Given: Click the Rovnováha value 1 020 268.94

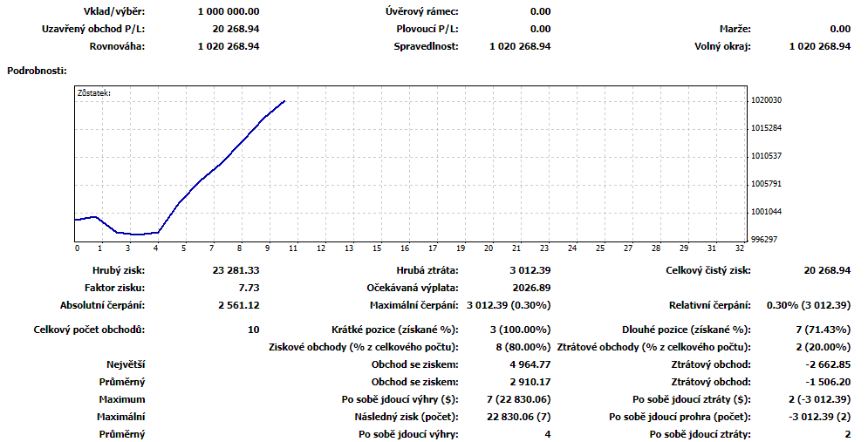Looking at the screenshot, I should 229,46.
